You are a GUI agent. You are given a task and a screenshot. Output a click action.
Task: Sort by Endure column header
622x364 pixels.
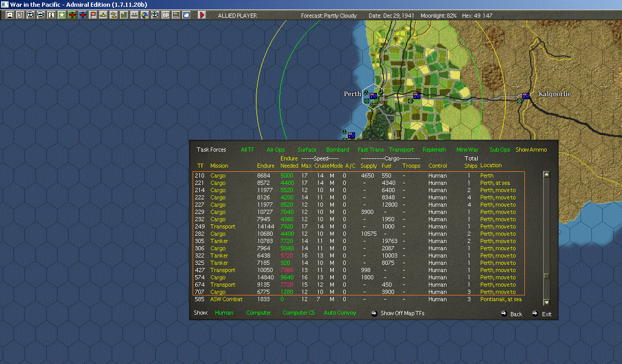point(265,166)
